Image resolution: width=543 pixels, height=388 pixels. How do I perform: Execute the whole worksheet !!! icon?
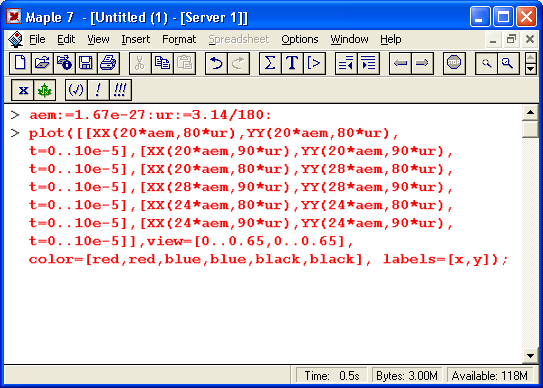(120, 90)
